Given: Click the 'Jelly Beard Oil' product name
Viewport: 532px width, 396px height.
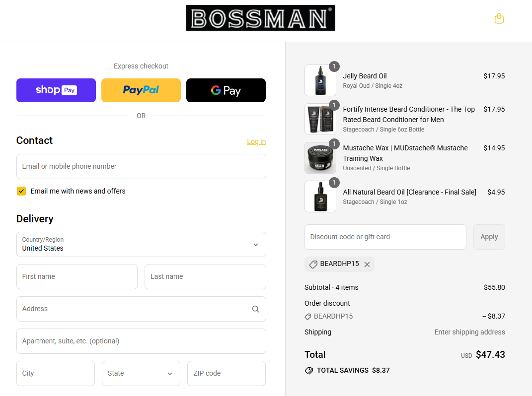Looking at the screenshot, I should pyautogui.click(x=365, y=76).
